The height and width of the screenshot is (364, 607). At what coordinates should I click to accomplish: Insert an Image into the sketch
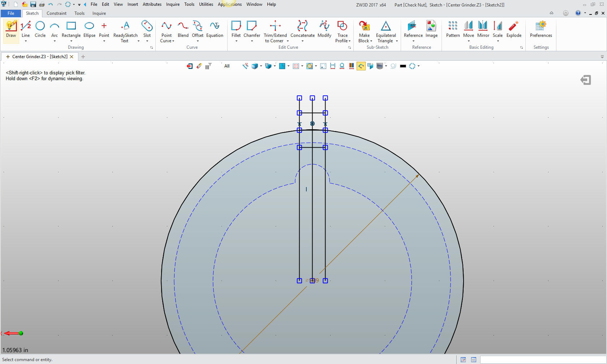(431, 29)
